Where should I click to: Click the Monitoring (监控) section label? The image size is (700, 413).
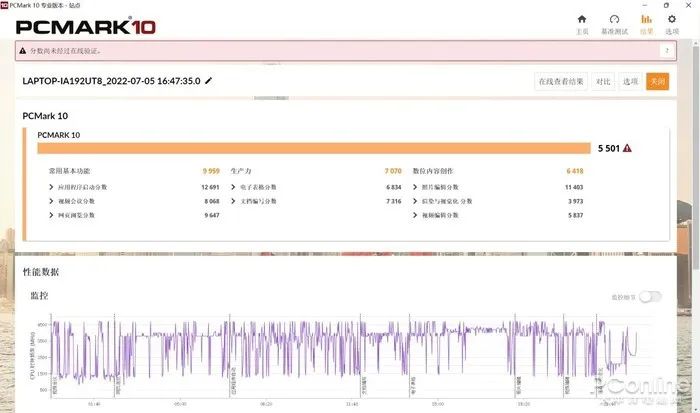click(x=39, y=296)
